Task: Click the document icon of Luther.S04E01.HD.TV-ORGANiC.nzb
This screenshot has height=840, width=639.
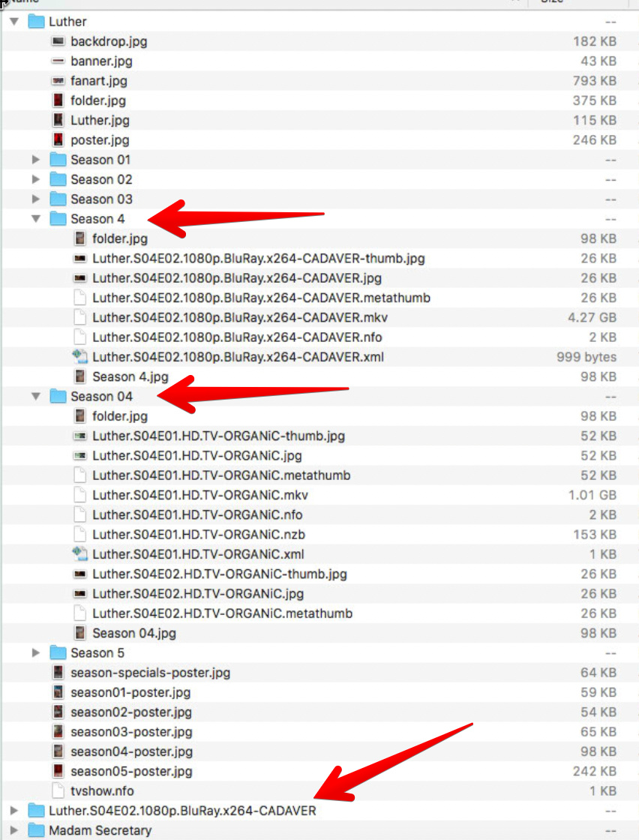Action: (x=79, y=535)
